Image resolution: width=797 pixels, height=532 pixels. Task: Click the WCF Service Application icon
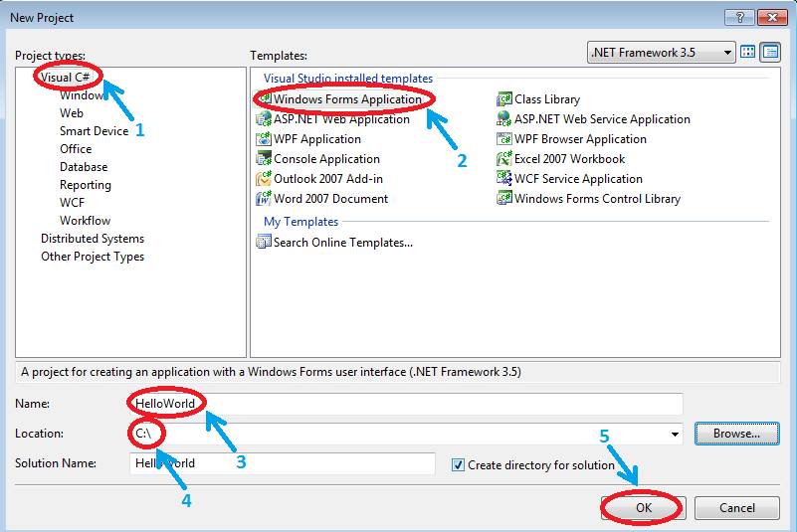(x=504, y=178)
